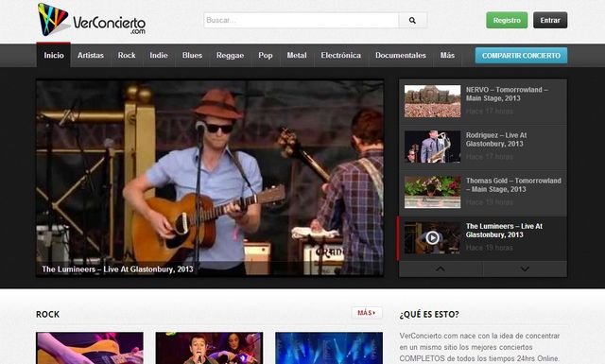Open the Documentales section

click(401, 55)
